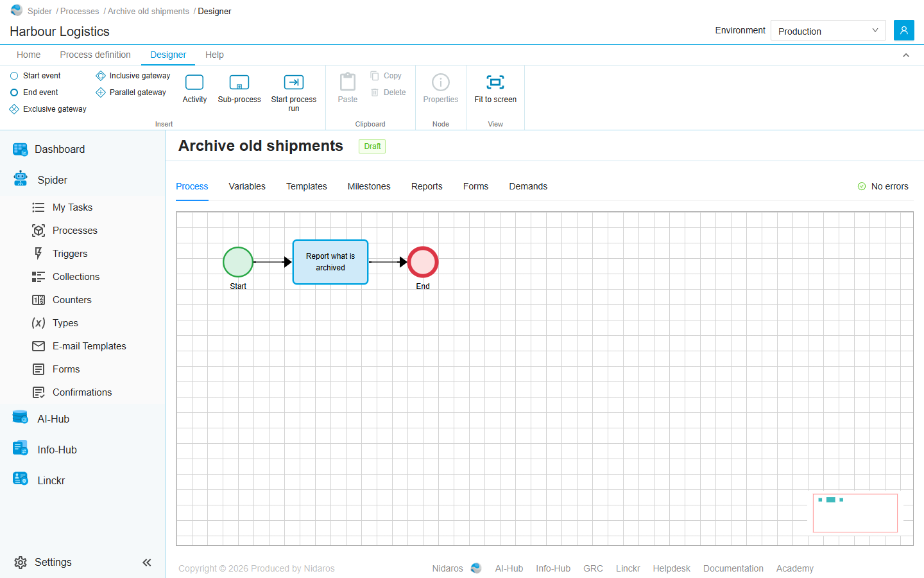Collapse the left sidebar with the double chevron

pos(147,563)
